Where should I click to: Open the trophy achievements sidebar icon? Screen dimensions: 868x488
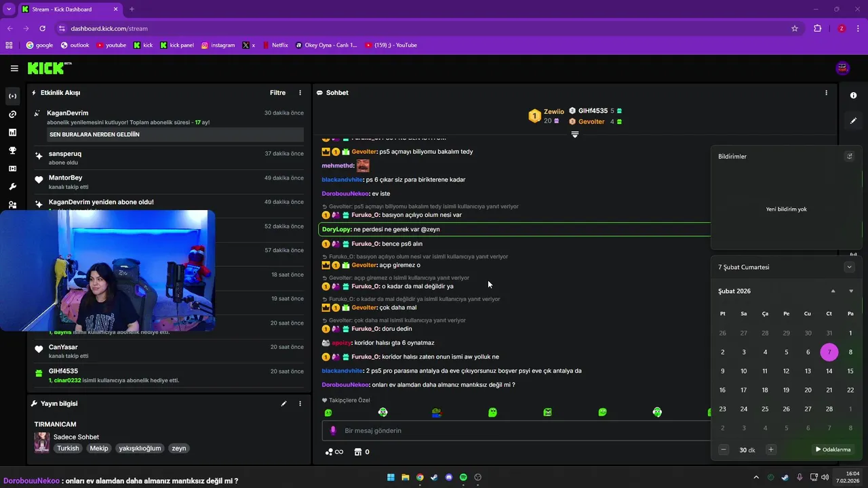[13, 150]
